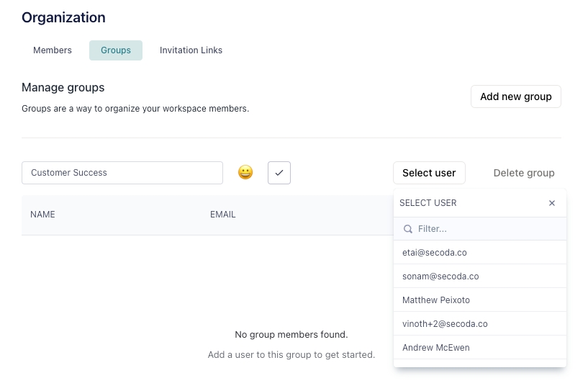This screenshot has height=391, width=588.
Task: Switch to the Members tab
Action: 53,50
